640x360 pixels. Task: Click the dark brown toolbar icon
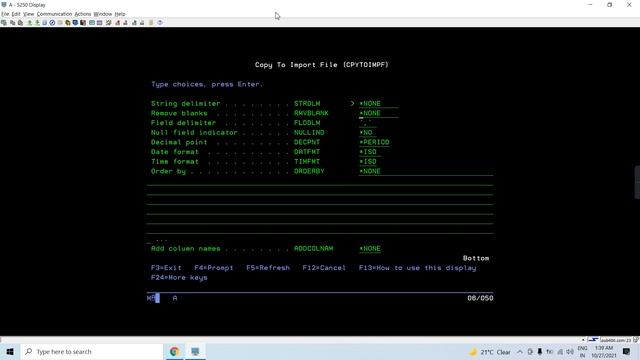[83, 23]
